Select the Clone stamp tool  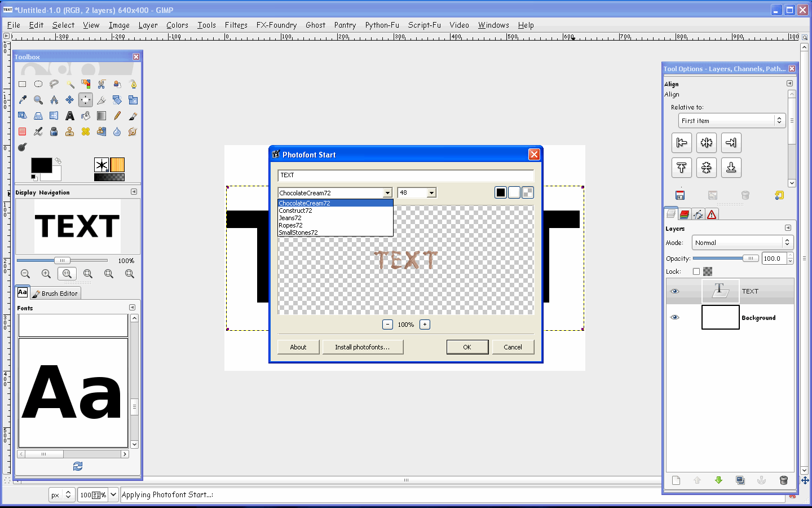coord(70,132)
